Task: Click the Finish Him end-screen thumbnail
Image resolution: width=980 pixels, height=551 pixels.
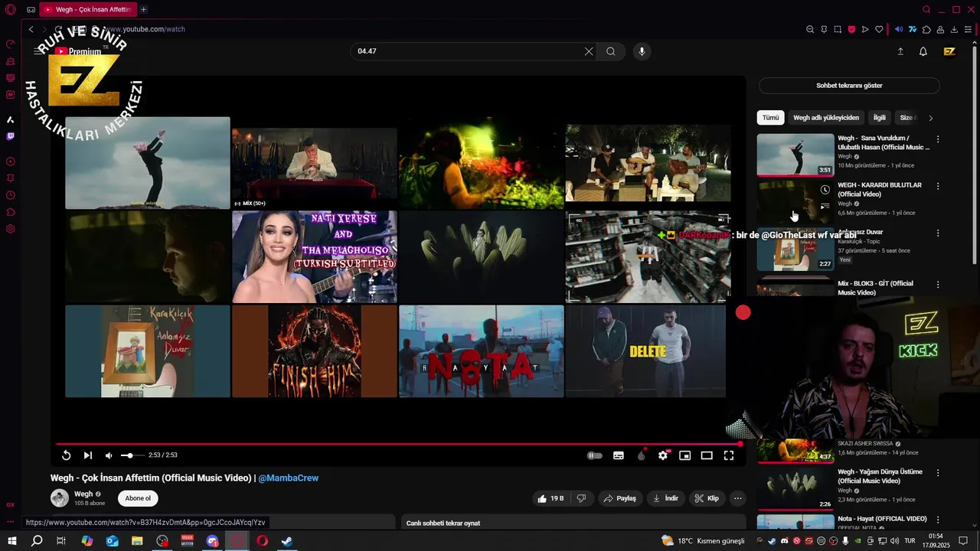Action: point(314,351)
